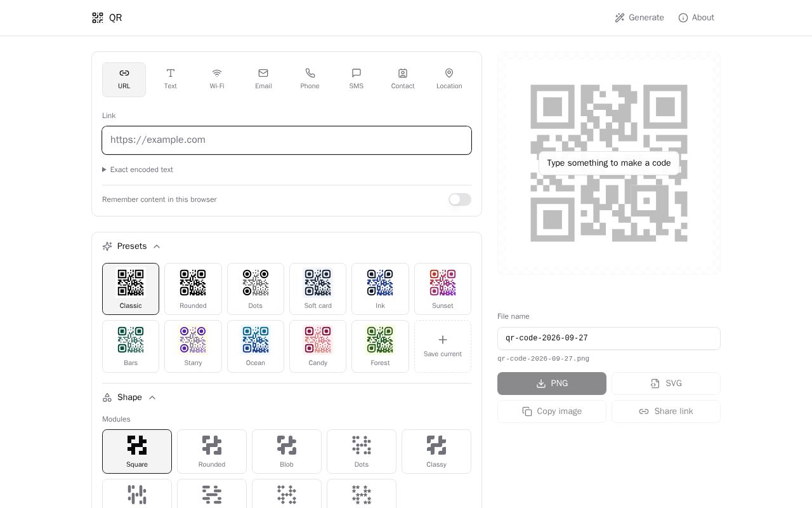Apply the Ocean preset
The height and width of the screenshot is (508, 812).
point(256,346)
